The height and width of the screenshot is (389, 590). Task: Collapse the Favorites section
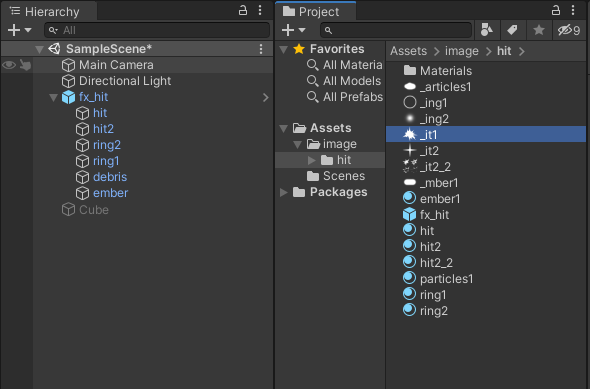pos(284,49)
